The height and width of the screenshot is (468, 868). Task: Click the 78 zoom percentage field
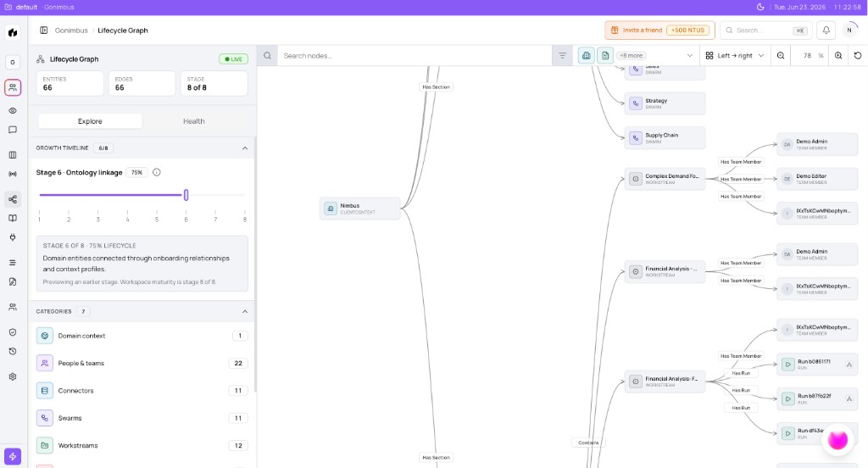(809, 55)
